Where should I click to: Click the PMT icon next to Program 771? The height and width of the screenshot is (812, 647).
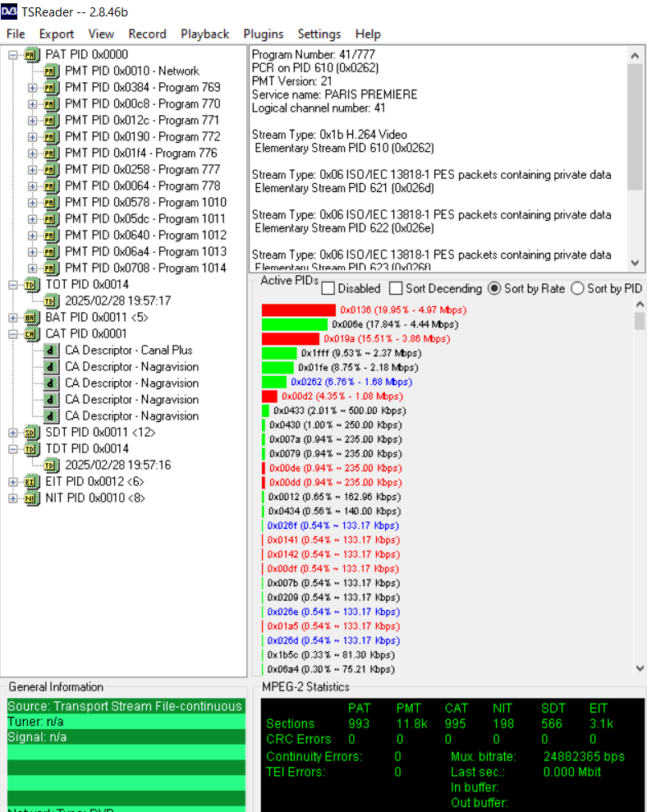coord(50,120)
